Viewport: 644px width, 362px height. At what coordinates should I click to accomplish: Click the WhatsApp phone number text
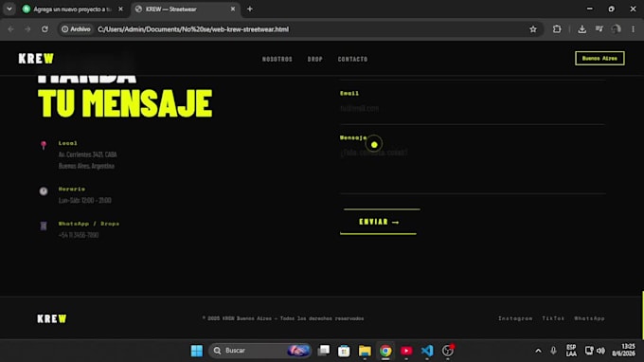[79, 235]
